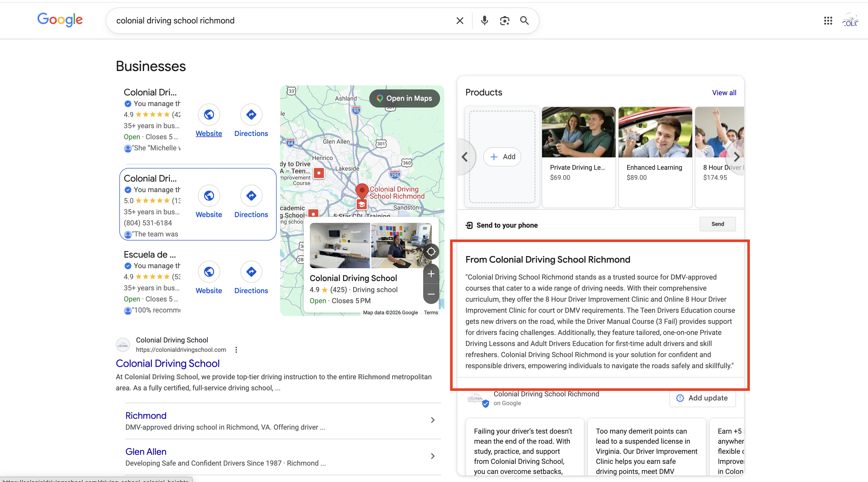868x482 pixels.
Task: Click Directions icon for 5.0-rated Colonial listing
Action: coord(251,196)
